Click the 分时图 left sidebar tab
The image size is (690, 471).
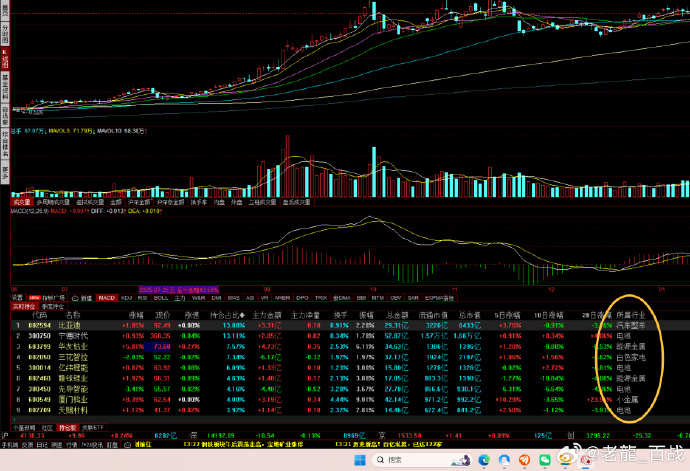point(5,33)
